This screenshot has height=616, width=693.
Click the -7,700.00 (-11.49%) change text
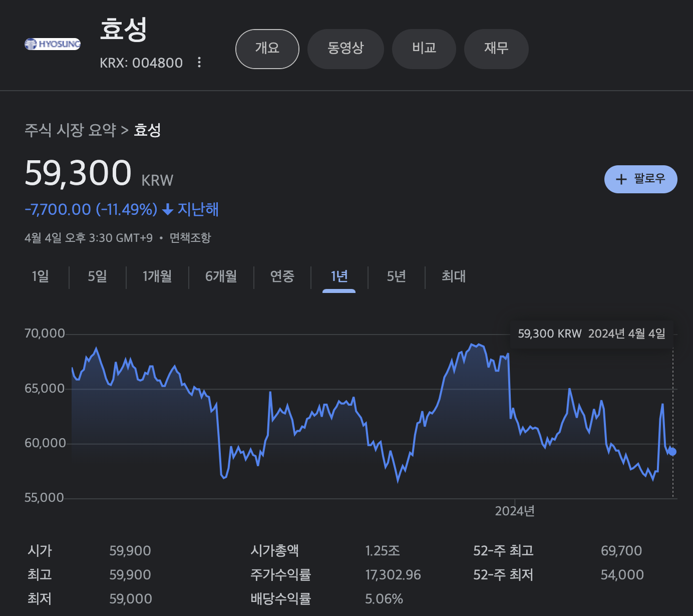tap(91, 209)
